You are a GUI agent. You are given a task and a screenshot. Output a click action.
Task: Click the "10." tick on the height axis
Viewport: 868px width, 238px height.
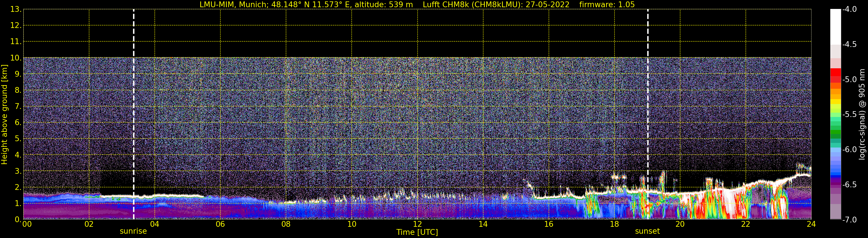[x=16, y=58]
